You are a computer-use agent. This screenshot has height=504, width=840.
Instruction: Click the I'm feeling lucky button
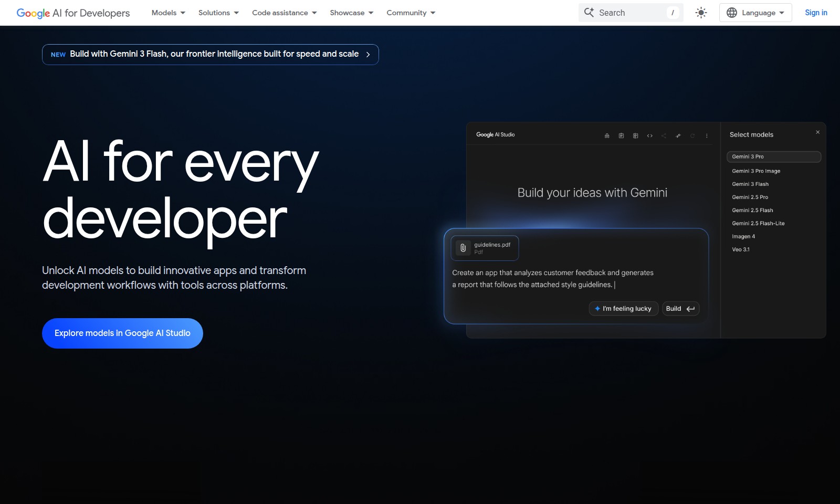(x=623, y=309)
